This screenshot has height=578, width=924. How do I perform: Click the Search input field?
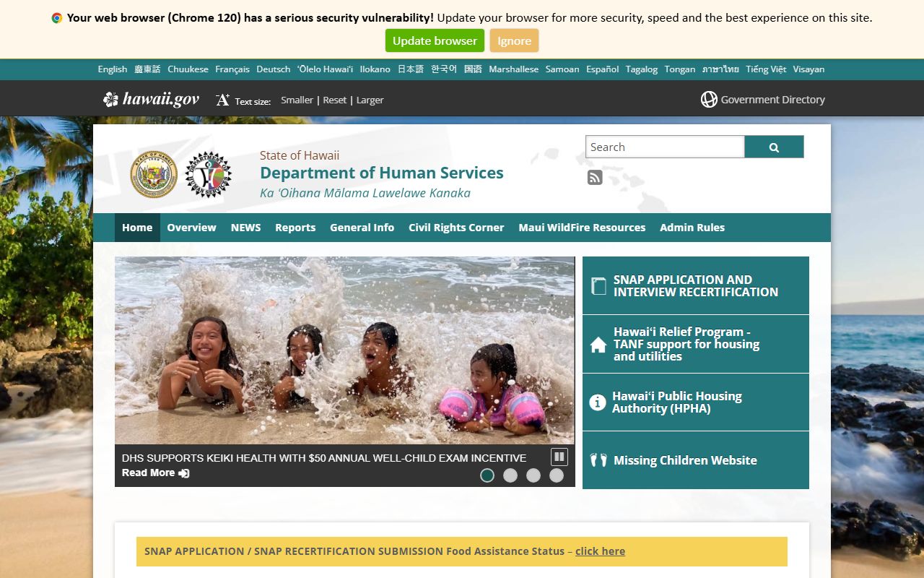[665, 147]
